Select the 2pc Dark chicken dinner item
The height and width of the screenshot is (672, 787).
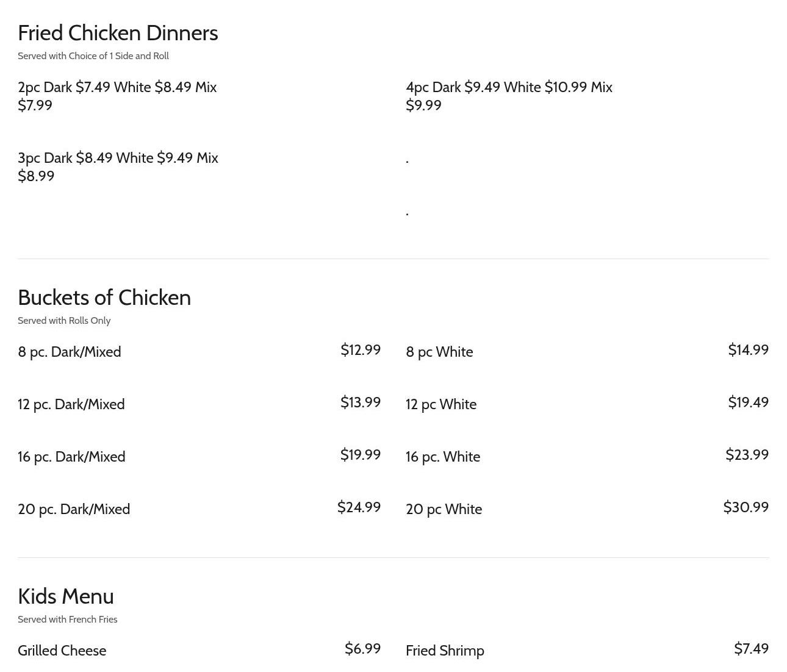pyautogui.click(x=117, y=96)
